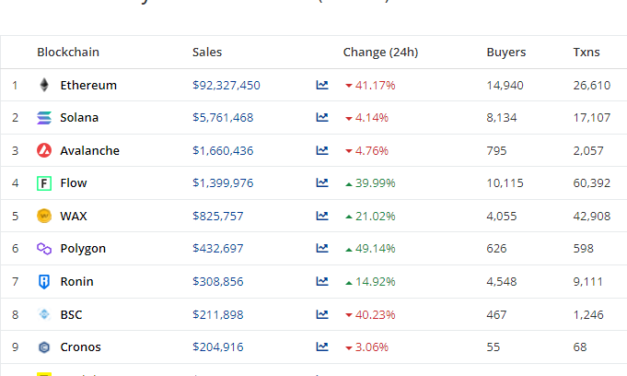Click Cronos sales value $204,916
This screenshot has height=376, width=627.
point(218,347)
